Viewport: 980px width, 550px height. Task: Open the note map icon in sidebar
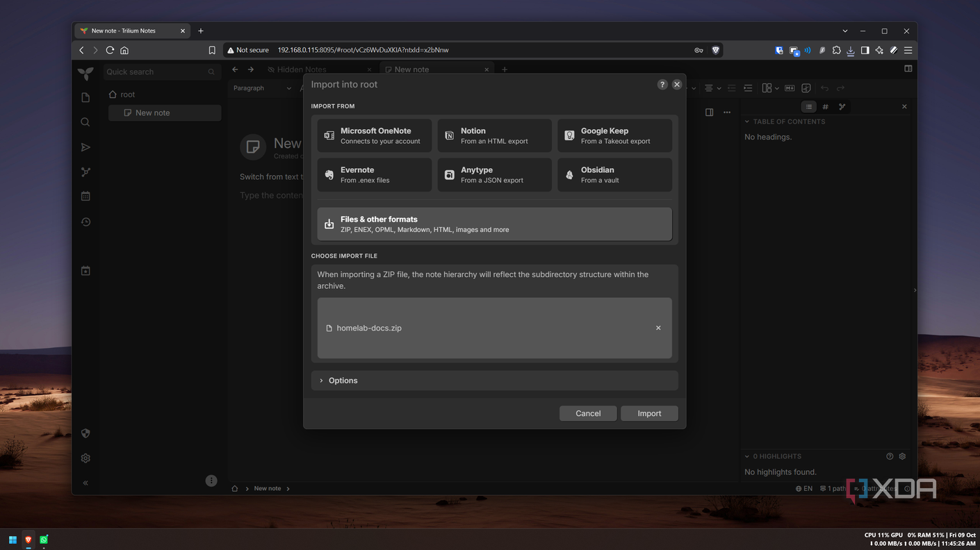pyautogui.click(x=85, y=172)
